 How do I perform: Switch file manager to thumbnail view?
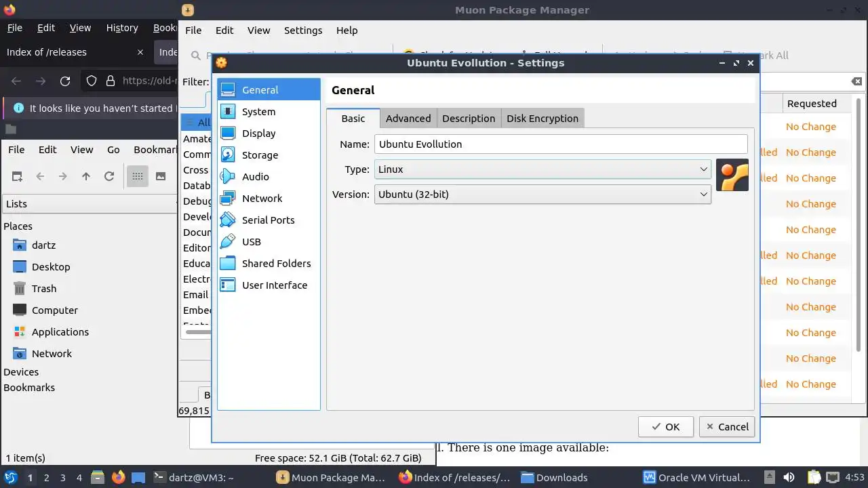click(161, 176)
